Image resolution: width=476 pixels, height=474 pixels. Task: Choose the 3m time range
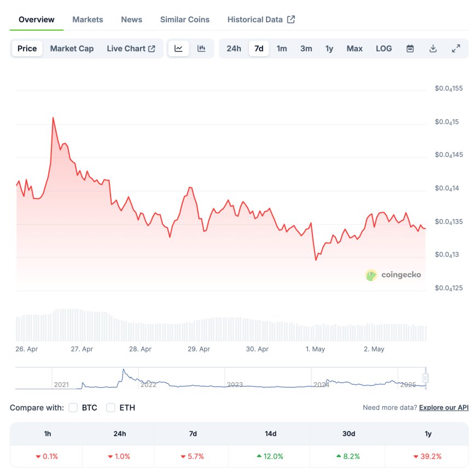[306, 49]
